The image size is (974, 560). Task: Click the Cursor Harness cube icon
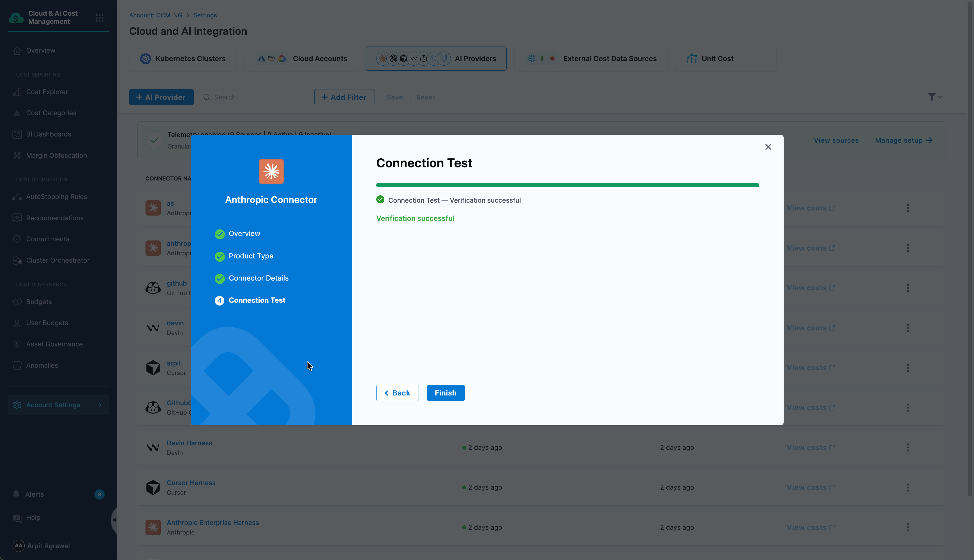coord(153,488)
